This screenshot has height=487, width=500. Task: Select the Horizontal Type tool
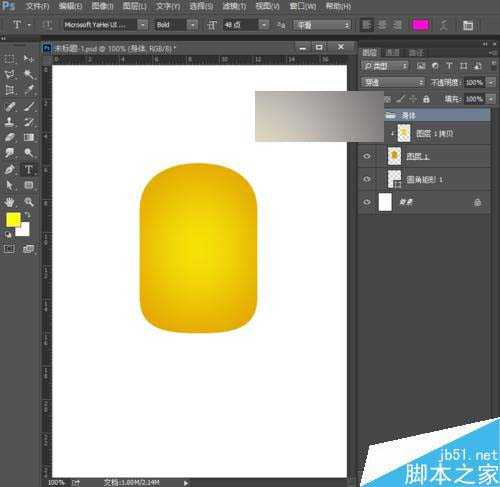(x=29, y=169)
